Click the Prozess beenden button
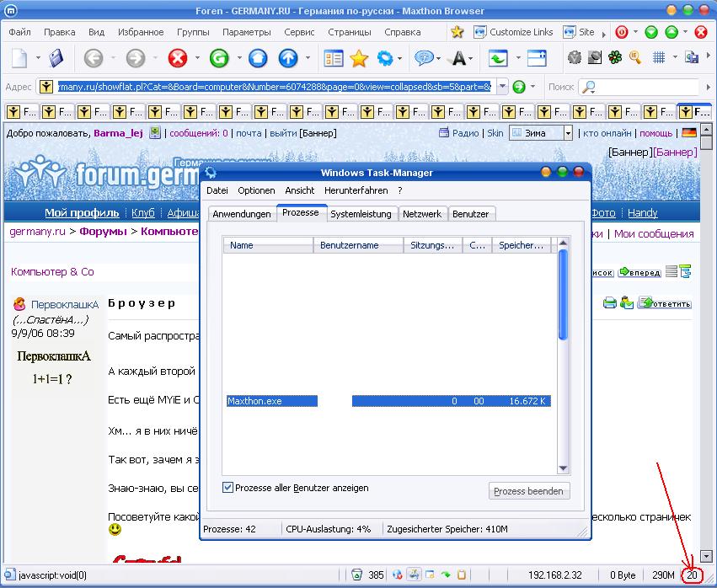717x588 pixels. pyautogui.click(x=529, y=490)
